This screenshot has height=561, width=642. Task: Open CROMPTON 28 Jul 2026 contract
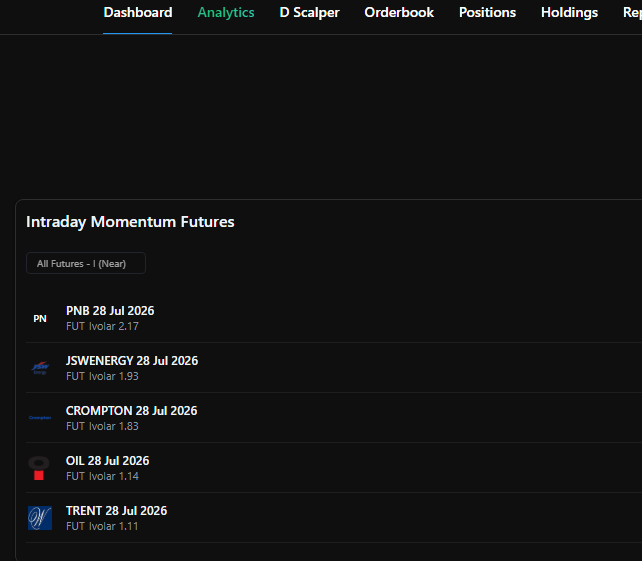334,418
